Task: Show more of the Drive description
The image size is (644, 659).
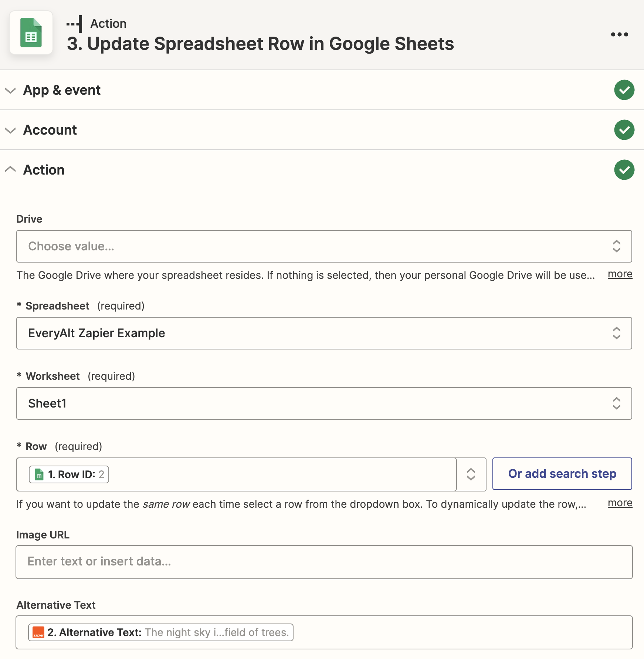Action: tap(620, 274)
